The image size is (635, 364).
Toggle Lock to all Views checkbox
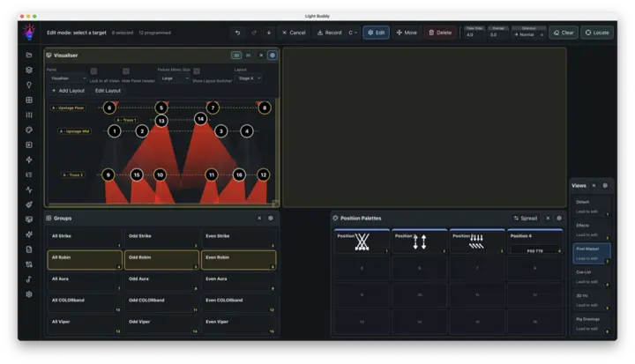pyautogui.click(x=94, y=71)
